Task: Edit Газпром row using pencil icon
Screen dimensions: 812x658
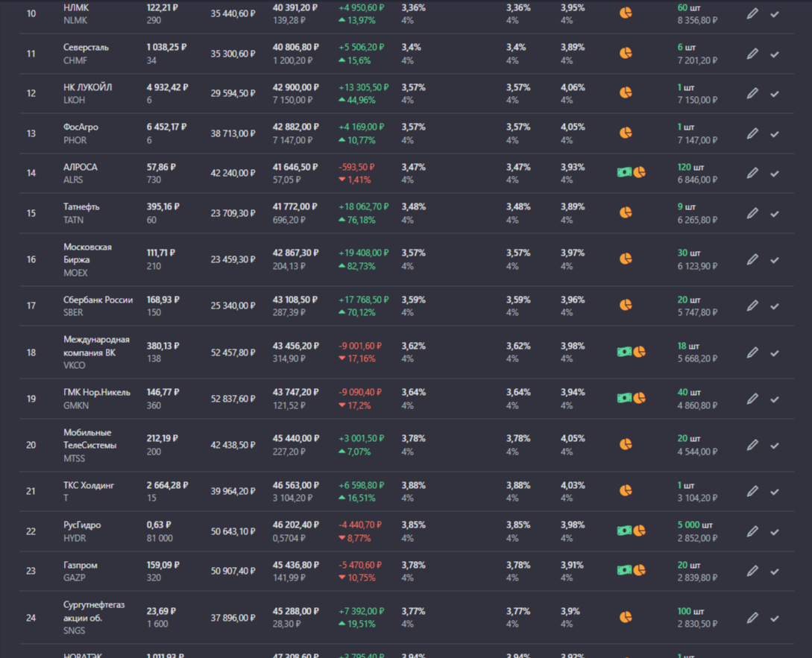Action: [x=752, y=572]
